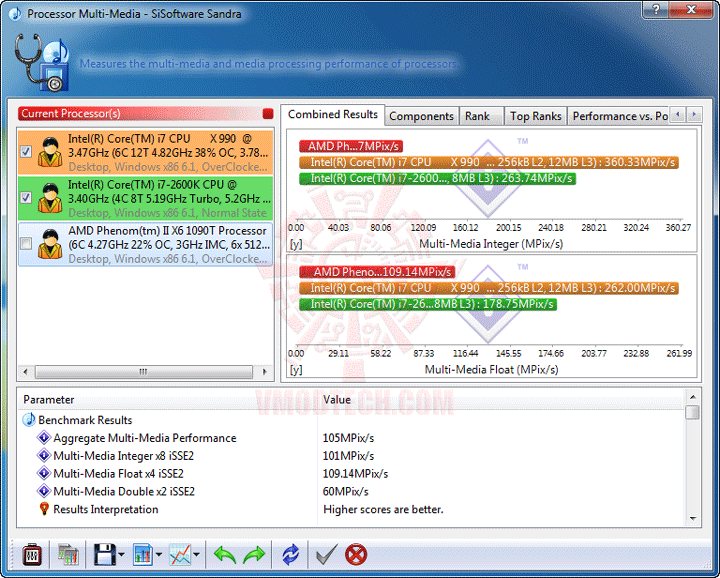Click the grey checkmark OK icon

(x=327, y=555)
